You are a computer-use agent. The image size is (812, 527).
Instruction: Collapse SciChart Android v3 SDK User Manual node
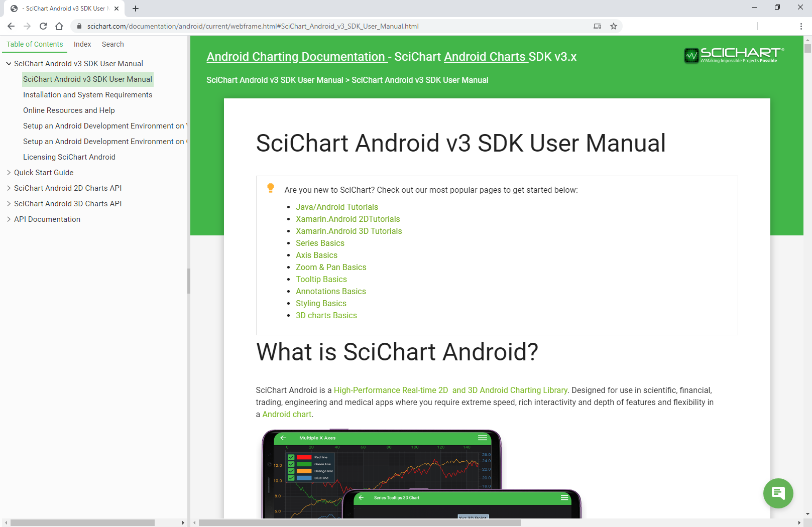[x=9, y=64]
